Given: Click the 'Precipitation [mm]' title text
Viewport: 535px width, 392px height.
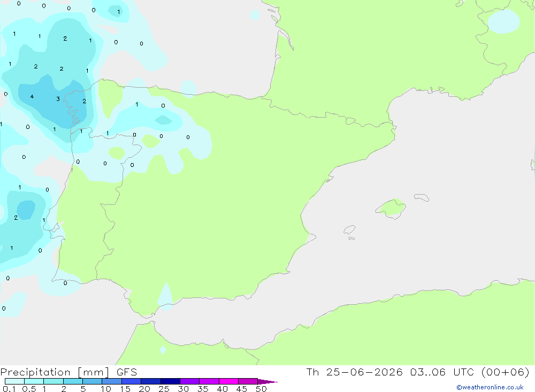Looking at the screenshot, I should [55, 372].
